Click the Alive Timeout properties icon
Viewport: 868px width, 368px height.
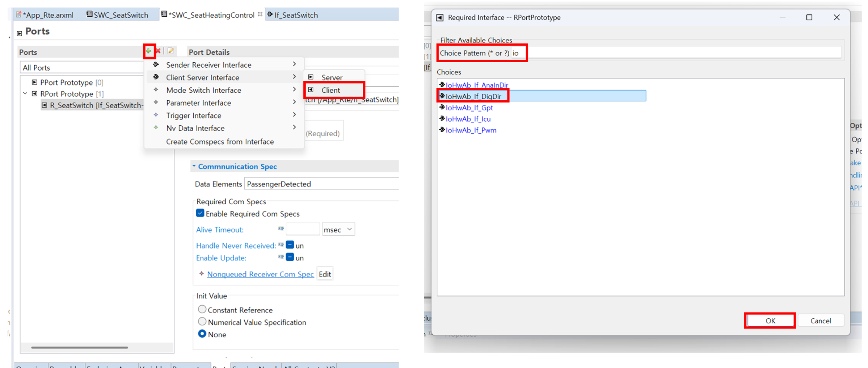281,229
